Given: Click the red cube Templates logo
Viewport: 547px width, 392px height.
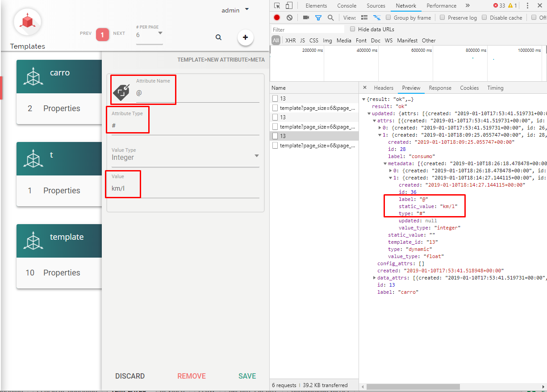Looking at the screenshot, I should (x=28, y=22).
